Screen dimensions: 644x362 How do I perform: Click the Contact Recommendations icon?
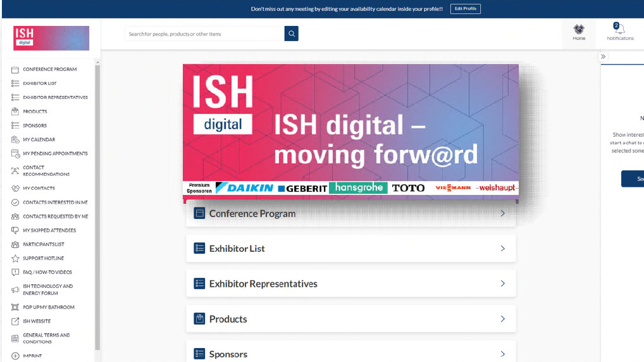(x=15, y=171)
